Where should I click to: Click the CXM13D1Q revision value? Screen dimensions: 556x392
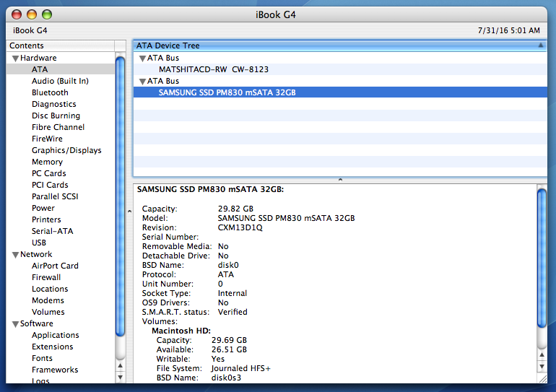(x=240, y=227)
